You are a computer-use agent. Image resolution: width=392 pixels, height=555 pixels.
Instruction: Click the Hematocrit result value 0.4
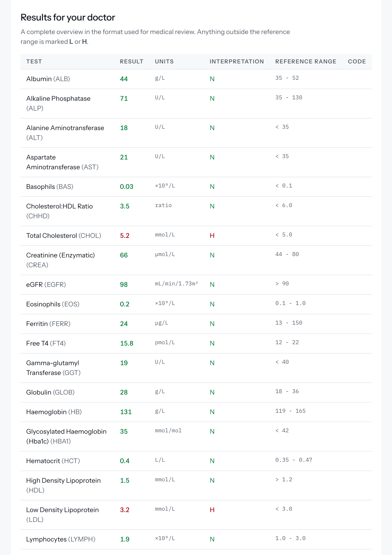click(125, 461)
